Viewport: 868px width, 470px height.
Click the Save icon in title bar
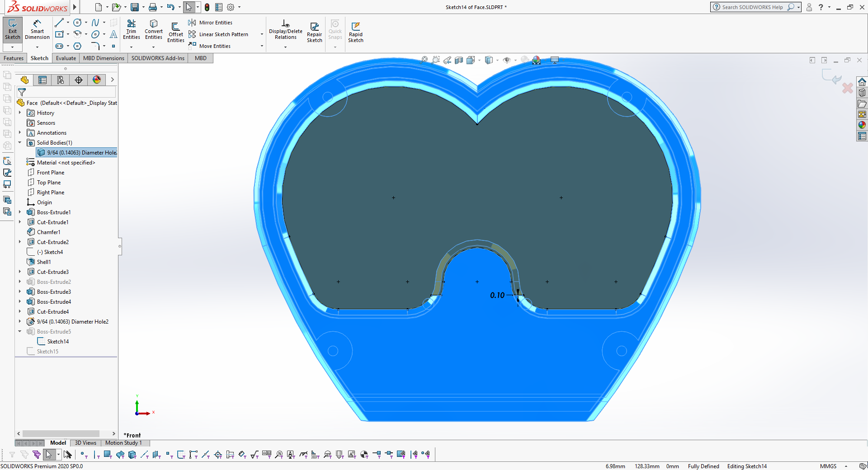(x=135, y=7)
